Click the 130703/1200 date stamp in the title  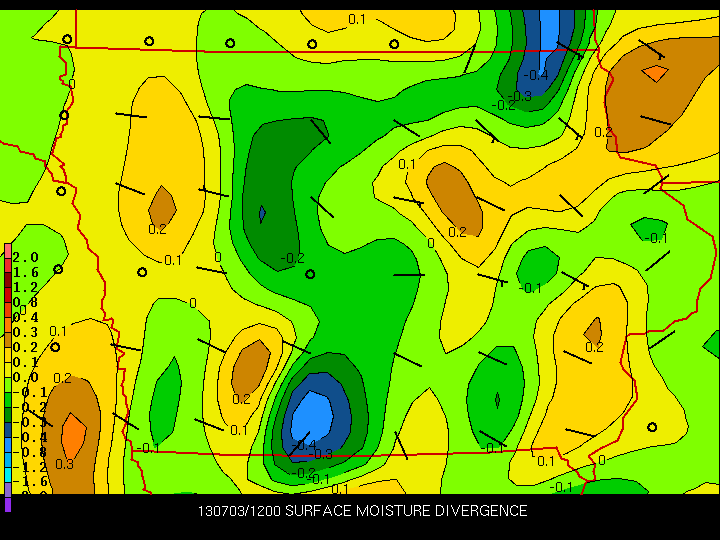[238, 511]
